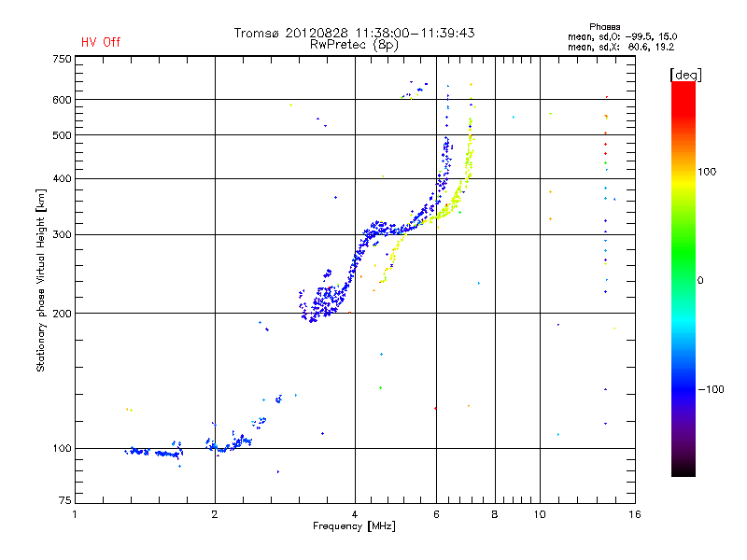Viewport: 747px width, 560px height.
Task: Click the red 'HV Off' status text
Action: pos(101,42)
